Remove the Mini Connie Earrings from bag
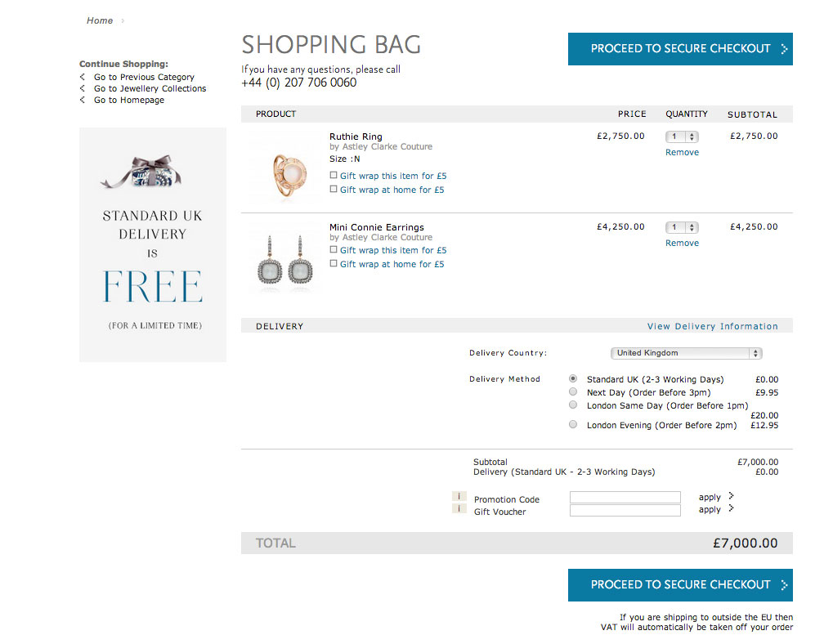The height and width of the screenshot is (644, 833). (x=682, y=244)
